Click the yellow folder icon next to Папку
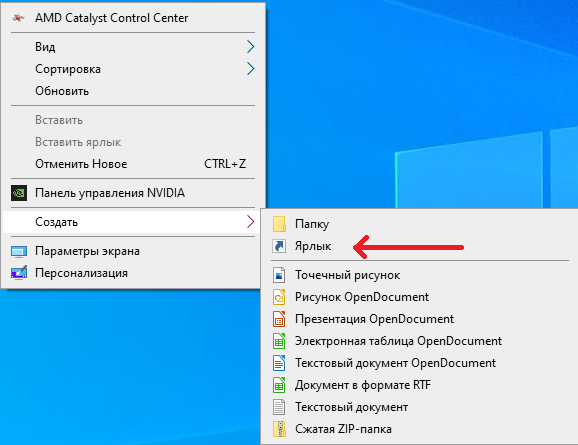Screen dimensions: 578x445 pyautogui.click(x=279, y=224)
